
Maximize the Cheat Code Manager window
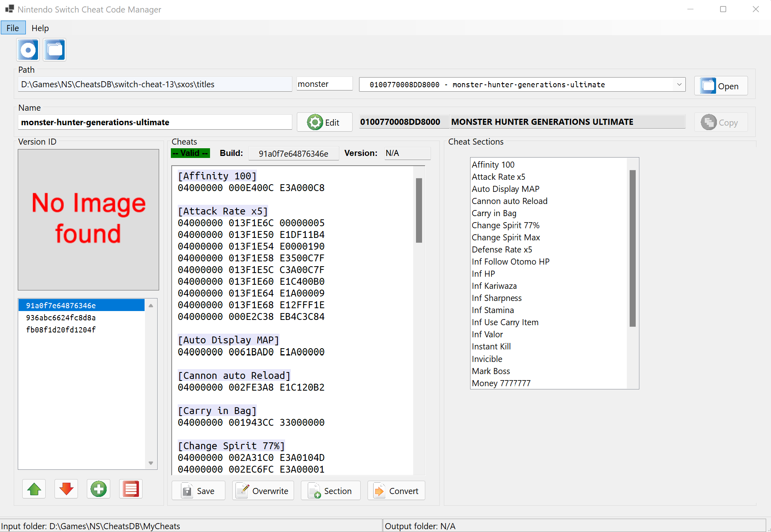tap(723, 9)
